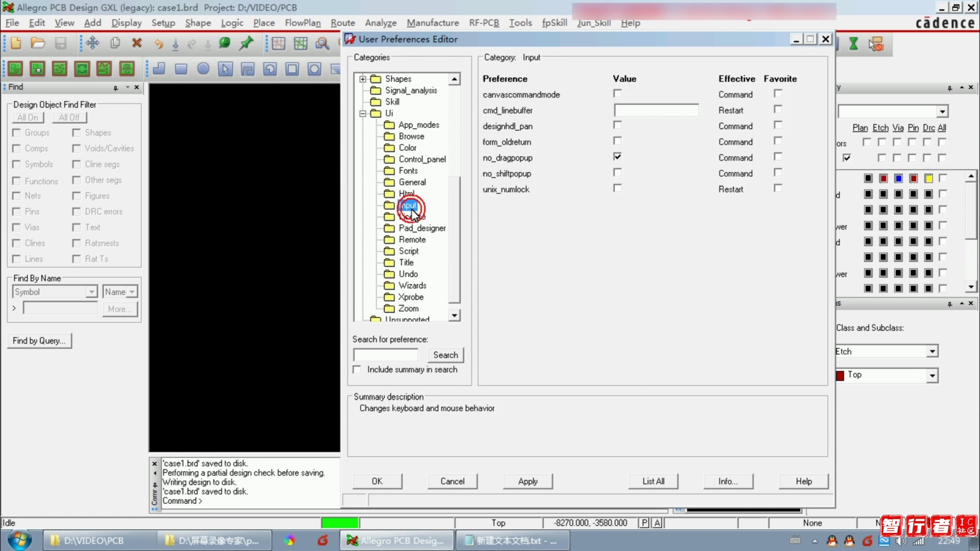980x551 pixels.
Task: Click the Delete red X tool
Action: click(136, 43)
